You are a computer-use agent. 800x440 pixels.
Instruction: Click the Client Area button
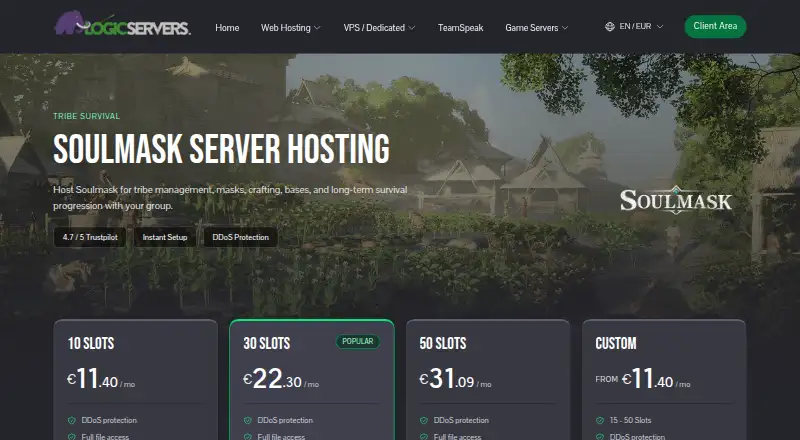click(x=715, y=26)
